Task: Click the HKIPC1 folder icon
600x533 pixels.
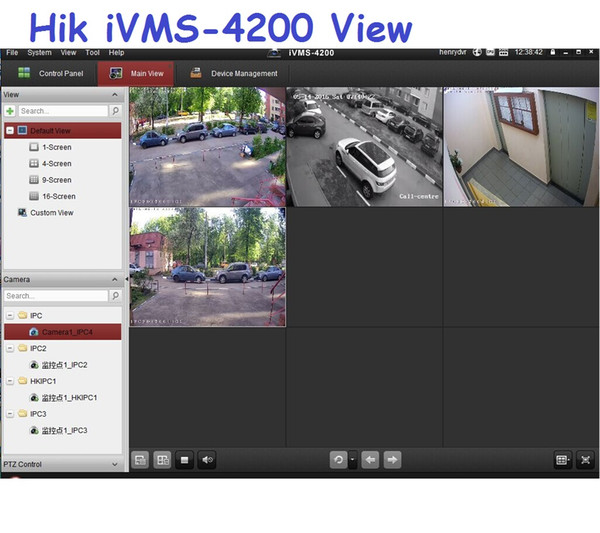Action: [x=23, y=381]
